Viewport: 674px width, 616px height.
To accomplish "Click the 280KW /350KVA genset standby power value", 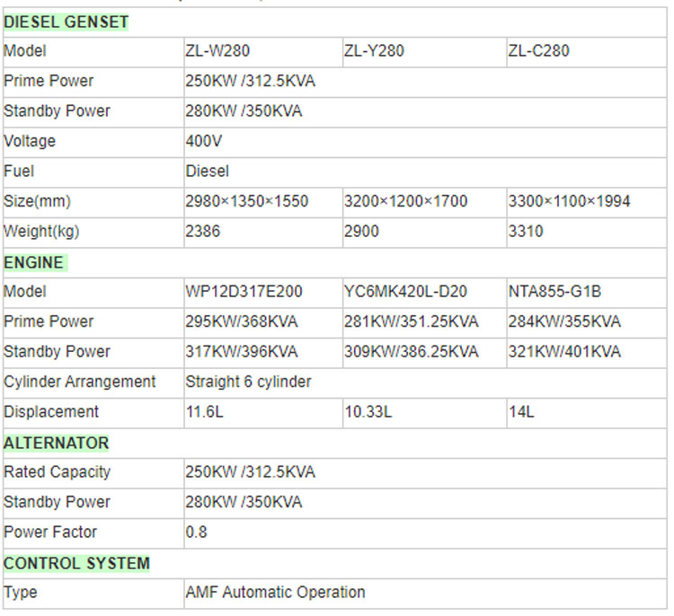I will [x=244, y=111].
